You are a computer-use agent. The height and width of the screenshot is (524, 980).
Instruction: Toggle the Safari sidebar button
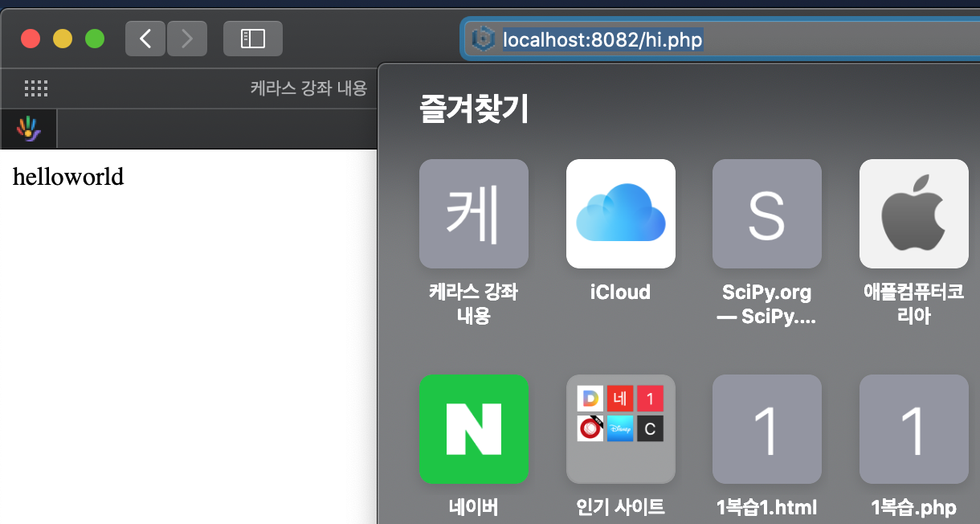coord(253,39)
